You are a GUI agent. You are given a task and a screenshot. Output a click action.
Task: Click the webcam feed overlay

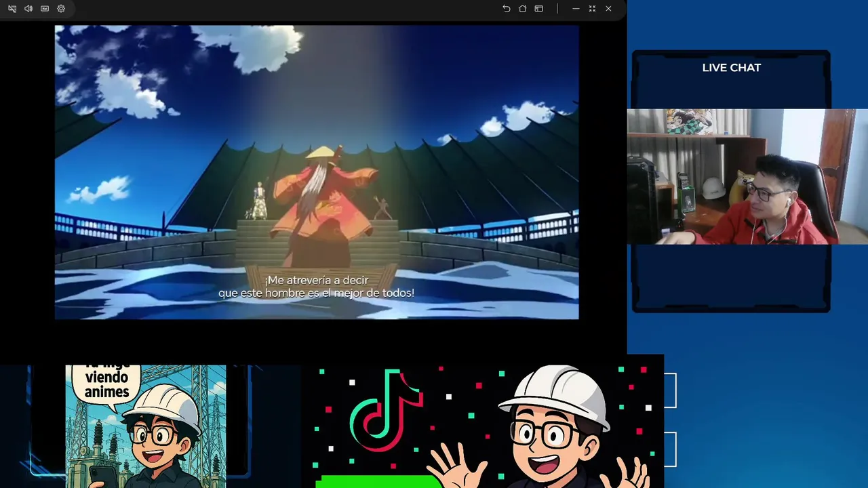(747, 176)
